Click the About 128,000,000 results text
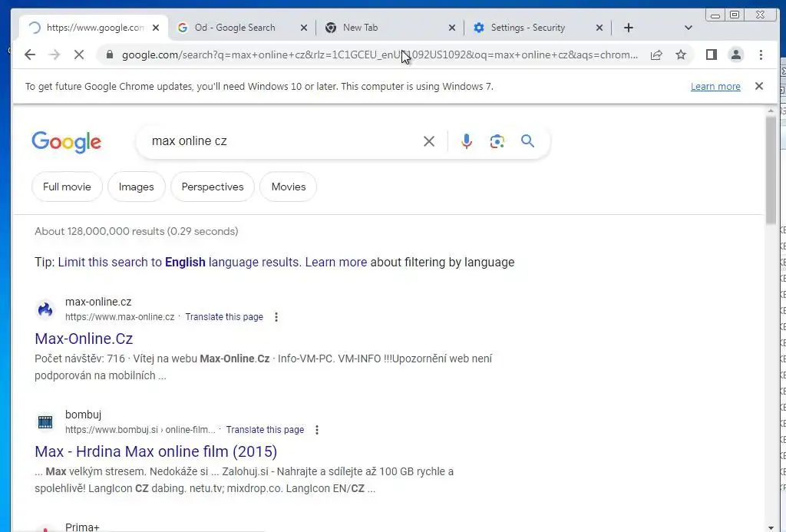This screenshot has height=532, width=786. 137,231
